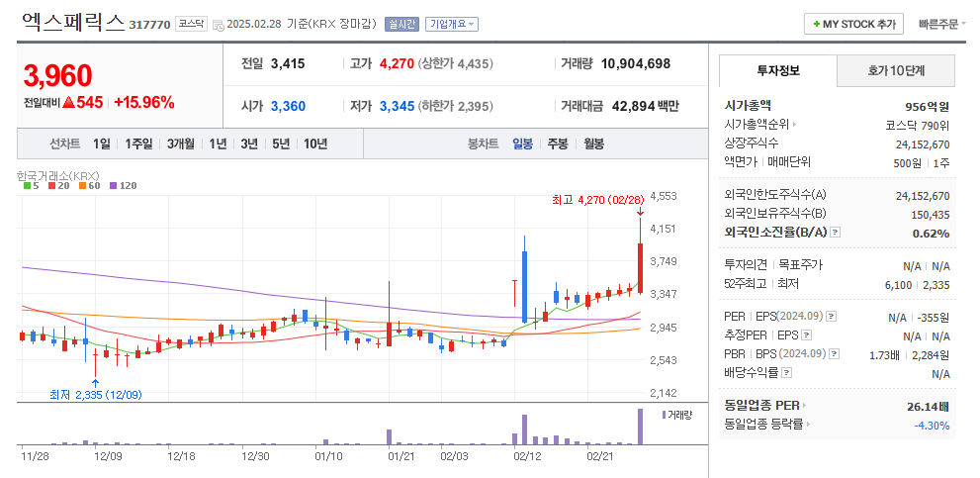The height and width of the screenshot is (478, 980).
Task: Select the 1년 line chart period
Action: tap(218, 143)
